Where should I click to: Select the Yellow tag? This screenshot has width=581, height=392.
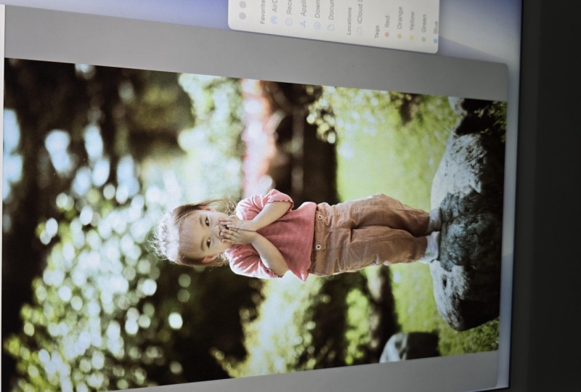click(411, 26)
